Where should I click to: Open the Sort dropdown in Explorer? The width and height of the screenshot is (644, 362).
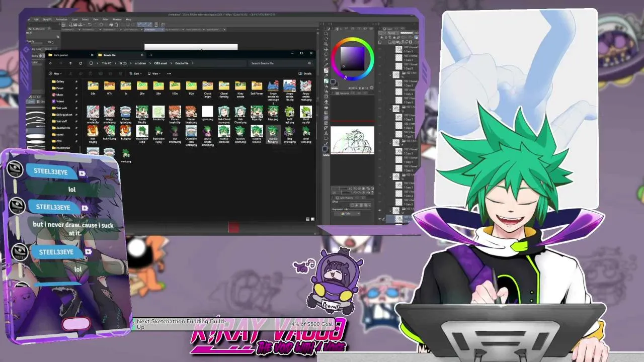pyautogui.click(x=137, y=73)
